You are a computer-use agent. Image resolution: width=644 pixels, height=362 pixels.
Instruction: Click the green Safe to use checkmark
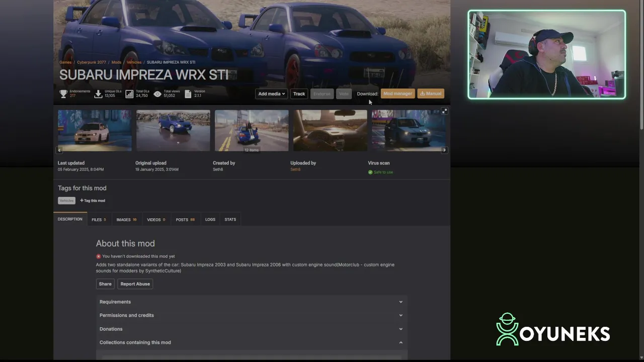(x=370, y=172)
